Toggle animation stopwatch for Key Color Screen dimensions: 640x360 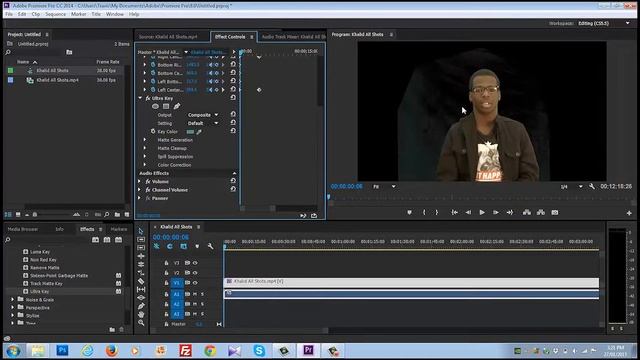click(x=153, y=131)
